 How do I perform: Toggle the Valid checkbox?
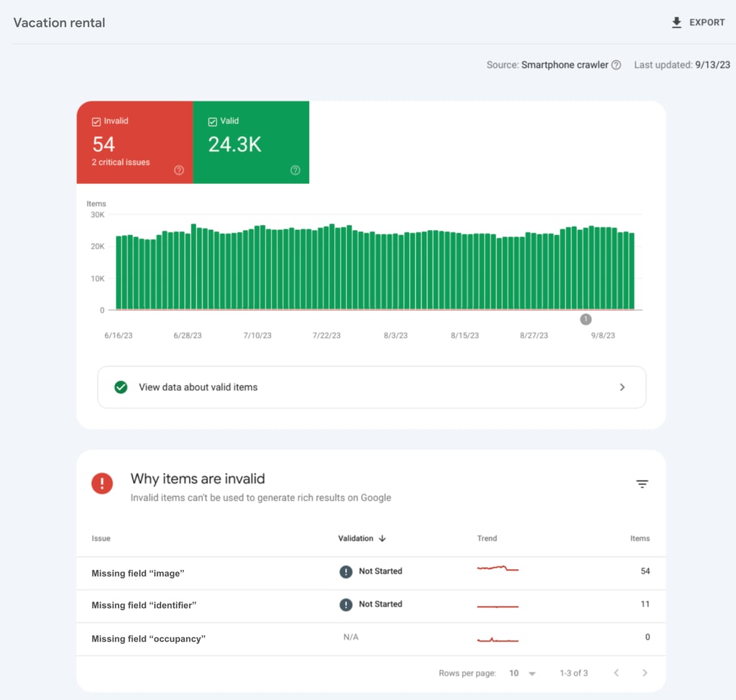point(213,121)
